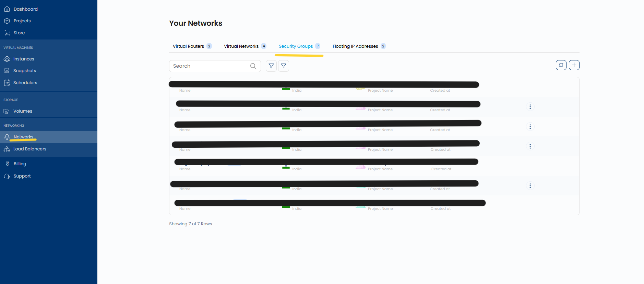Click the 'VIRTUAL MACHINES' section label
The width and height of the screenshot is (644, 284).
tap(18, 48)
